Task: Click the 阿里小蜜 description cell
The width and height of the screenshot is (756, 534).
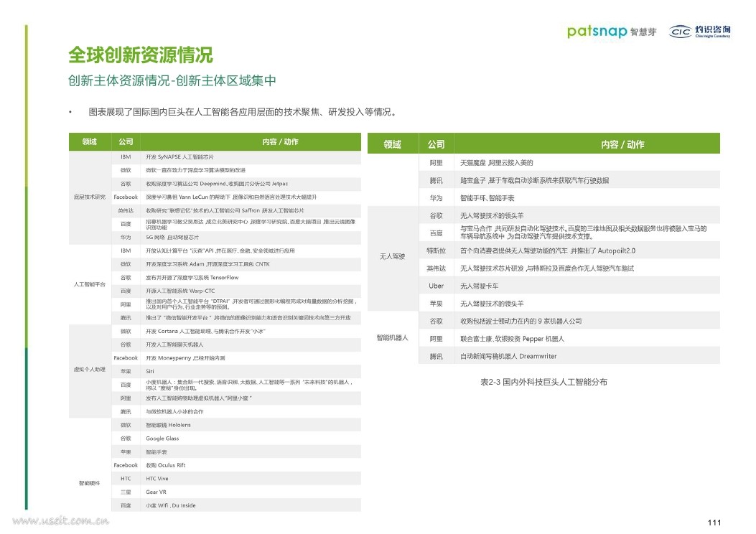Action: click(x=251, y=398)
